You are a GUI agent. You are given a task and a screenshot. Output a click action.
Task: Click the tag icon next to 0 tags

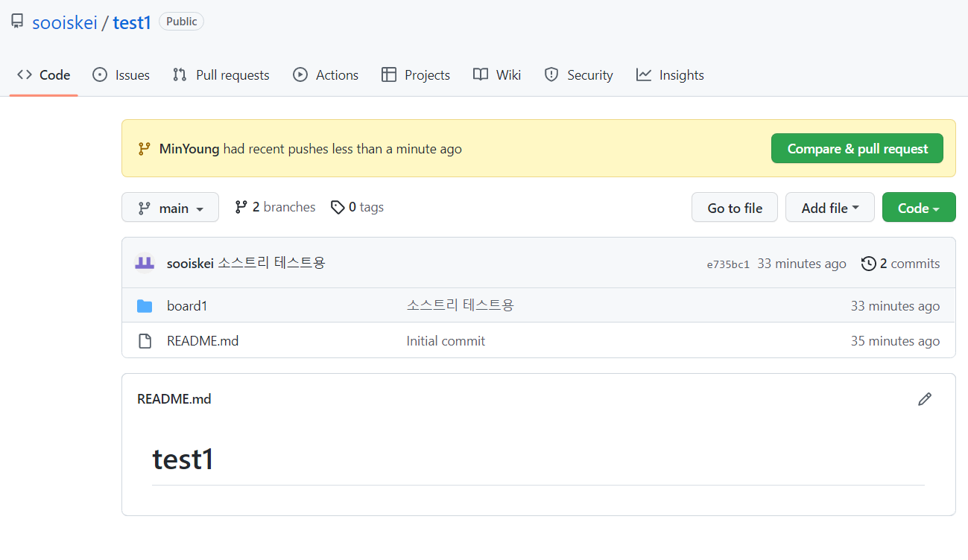coord(338,207)
